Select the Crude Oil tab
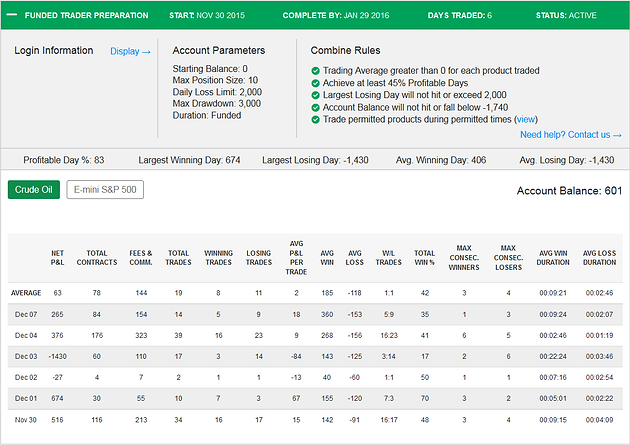 point(34,190)
